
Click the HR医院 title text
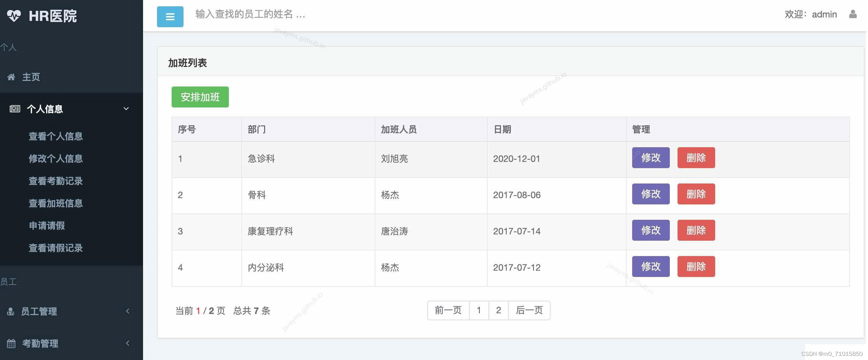click(53, 16)
